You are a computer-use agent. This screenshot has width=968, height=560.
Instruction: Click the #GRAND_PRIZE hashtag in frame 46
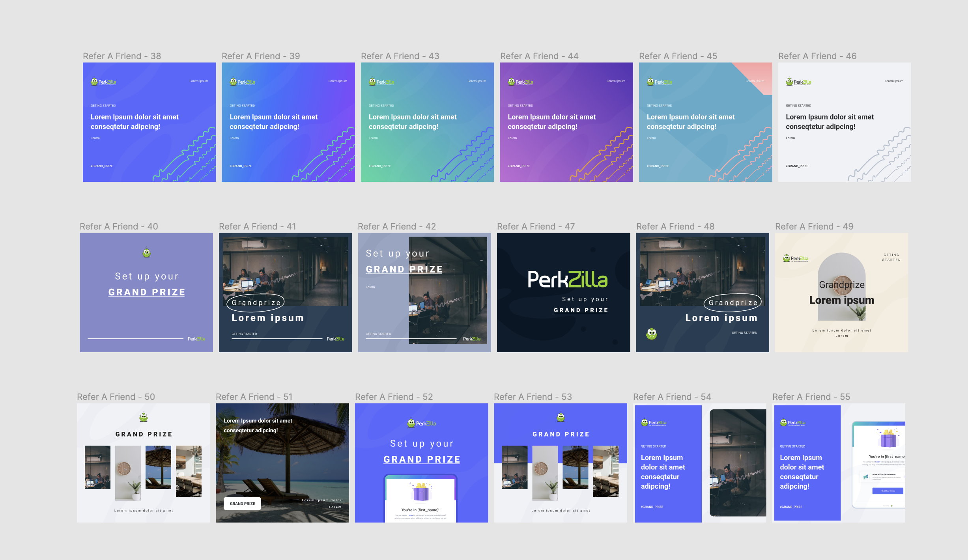[x=797, y=166]
